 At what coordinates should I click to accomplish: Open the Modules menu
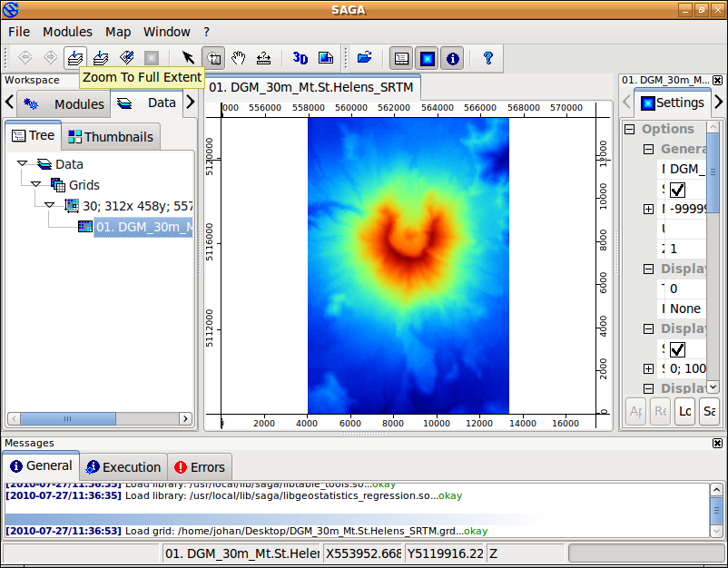(x=67, y=32)
